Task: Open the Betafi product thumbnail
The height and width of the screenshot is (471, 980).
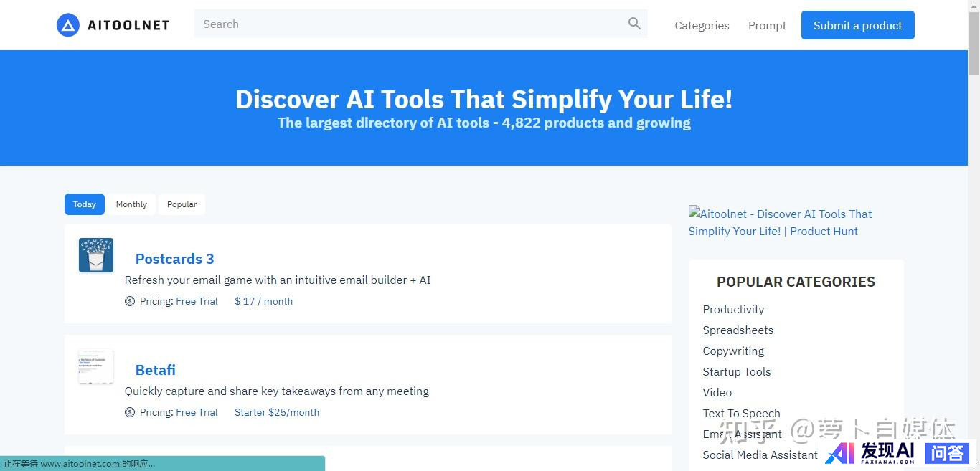Action: pos(96,366)
